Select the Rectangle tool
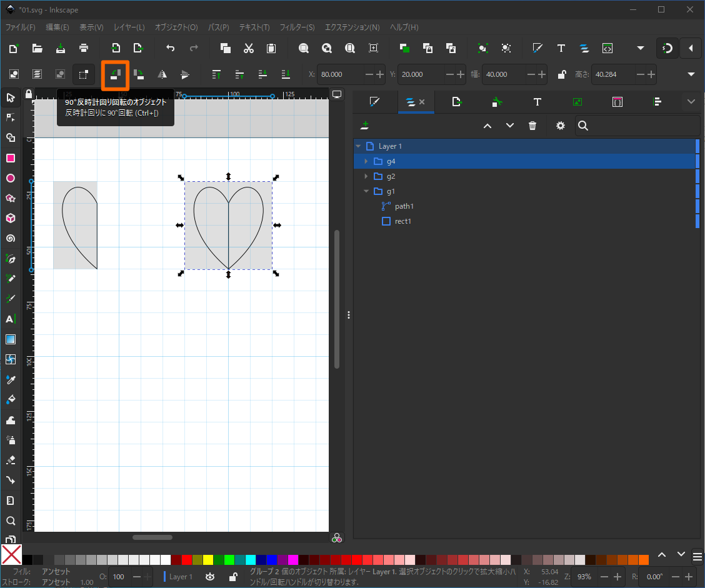This screenshot has height=588, width=705. pyautogui.click(x=11, y=158)
